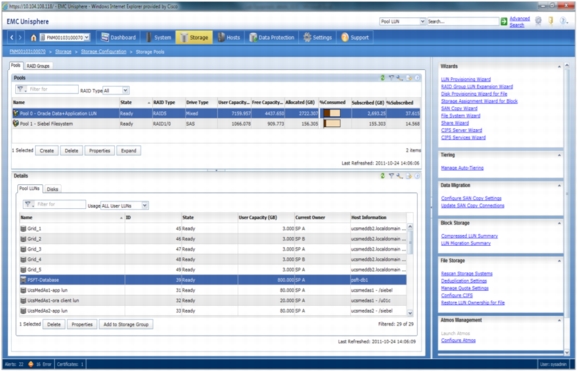Click the filter icon in Details panel header
This screenshot has height=372, width=578.
(391, 176)
